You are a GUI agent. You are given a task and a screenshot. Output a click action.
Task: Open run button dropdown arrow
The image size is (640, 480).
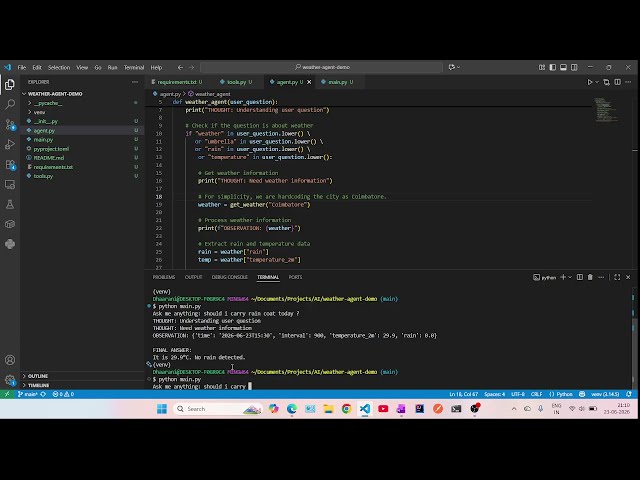click(x=597, y=82)
